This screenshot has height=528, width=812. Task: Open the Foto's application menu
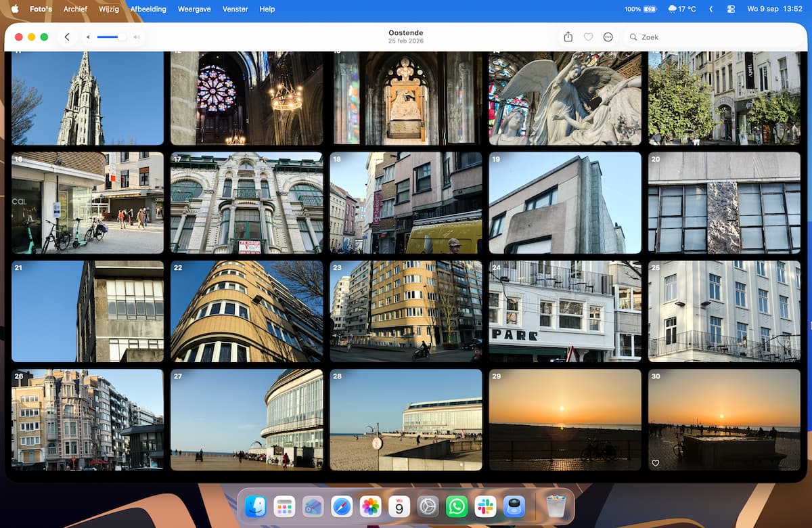click(x=41, y=9)
